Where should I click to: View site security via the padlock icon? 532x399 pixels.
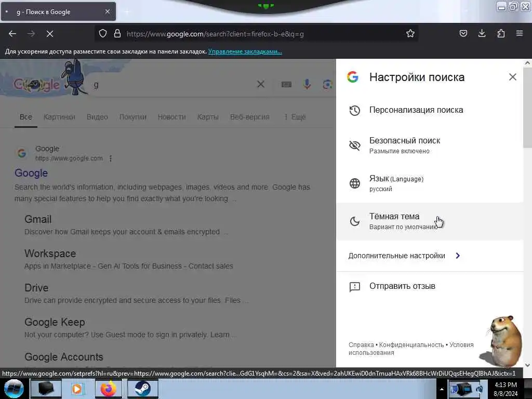tap(117, 34)
